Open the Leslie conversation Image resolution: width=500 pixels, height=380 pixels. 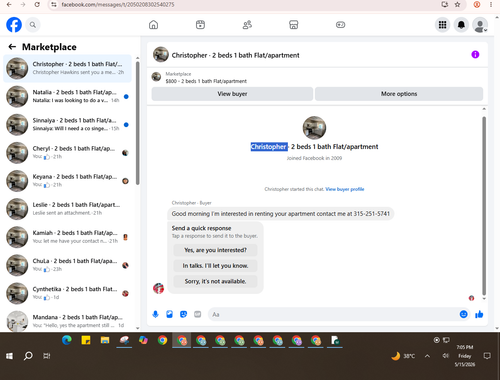click(x=67, y=209)
